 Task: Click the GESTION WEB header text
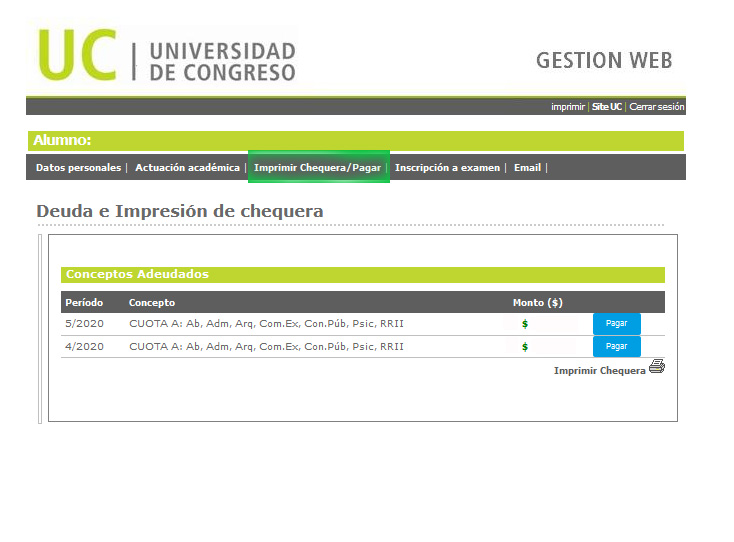click(604, 60)
